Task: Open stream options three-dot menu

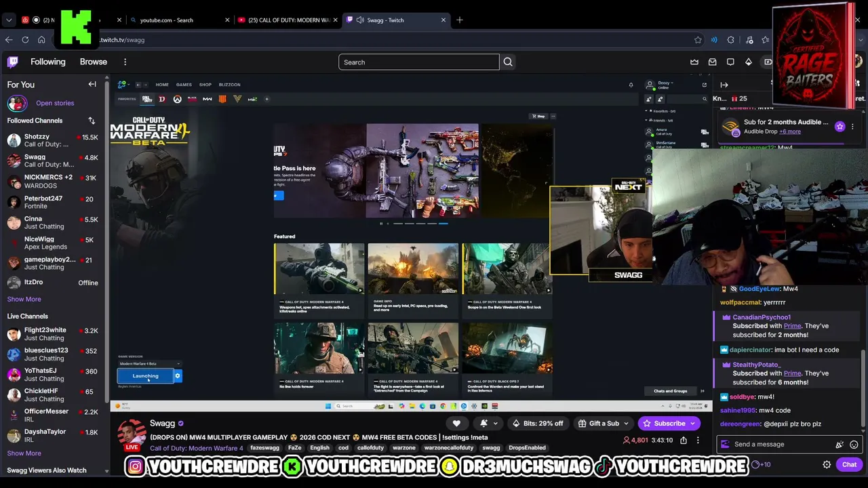Action: [698, 441]
